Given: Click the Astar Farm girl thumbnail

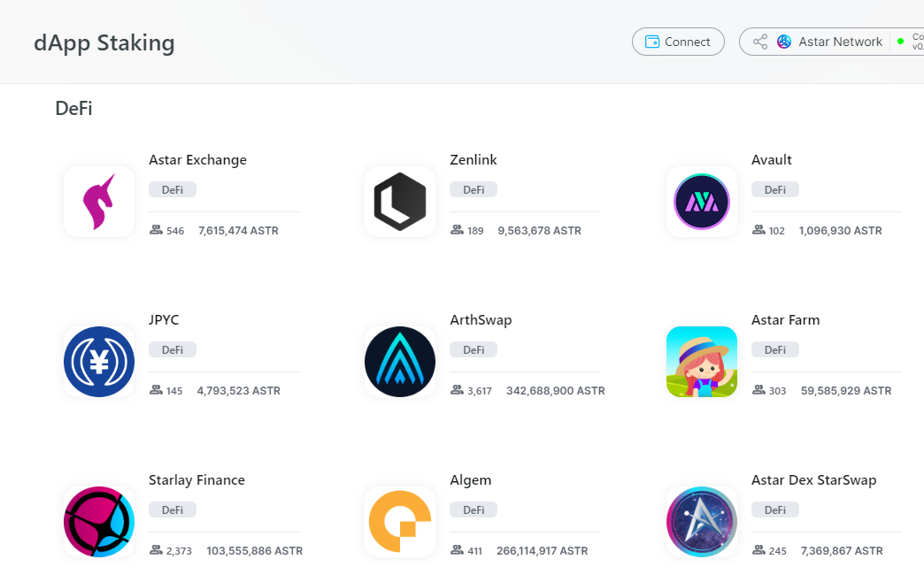Looking at the screenshot, I should coord(702,362).
